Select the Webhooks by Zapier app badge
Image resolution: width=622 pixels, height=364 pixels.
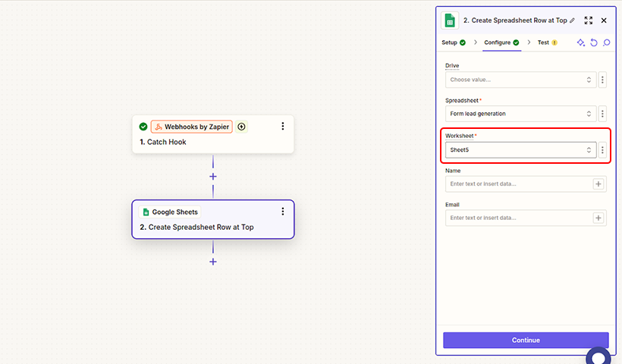[192, 127]
